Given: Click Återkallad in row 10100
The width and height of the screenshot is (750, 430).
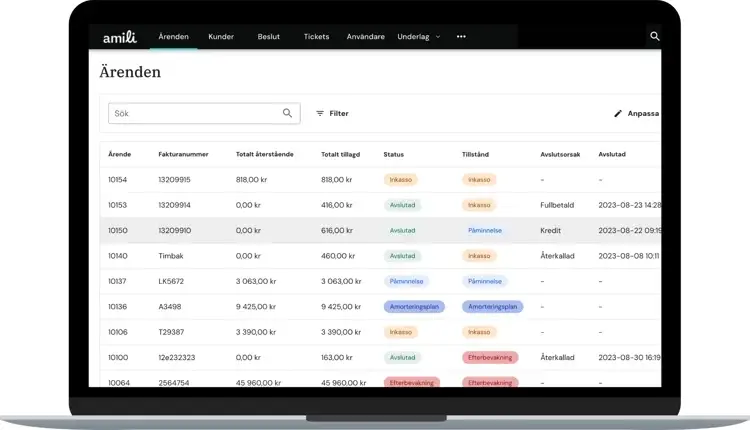Looking at the screenshot, I should pyautogui.click(x=557, y=357).
